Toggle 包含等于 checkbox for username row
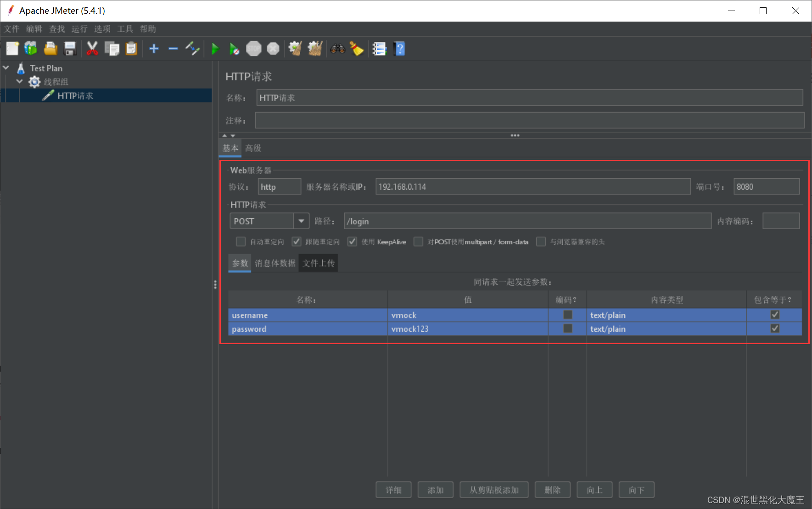 point(775,315)
